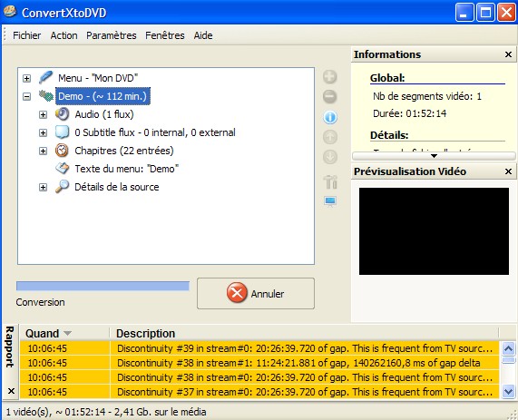Screen dimensions: 518x420
Task: Maximize the ConvertXtoDVD window
Action: (485, 13)
